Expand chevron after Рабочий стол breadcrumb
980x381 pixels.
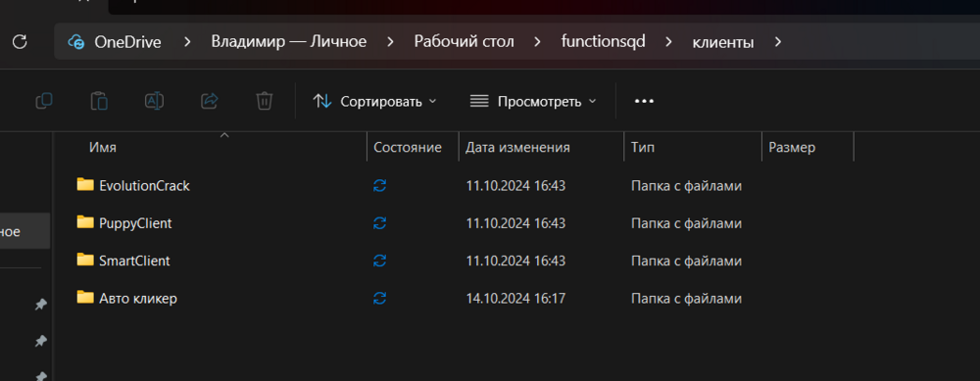(x=537, y=42)
